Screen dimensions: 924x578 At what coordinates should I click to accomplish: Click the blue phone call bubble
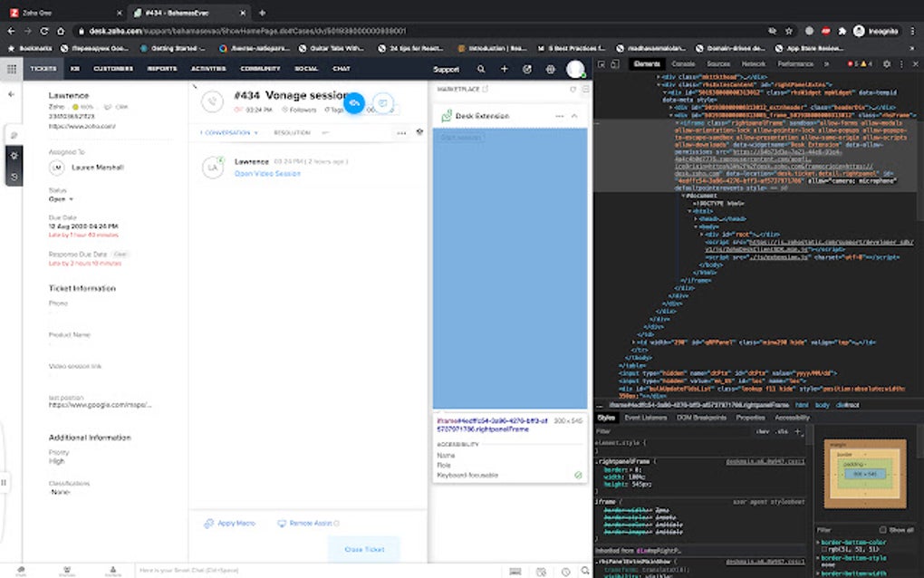pyautogui.click(x=354, y=102)
